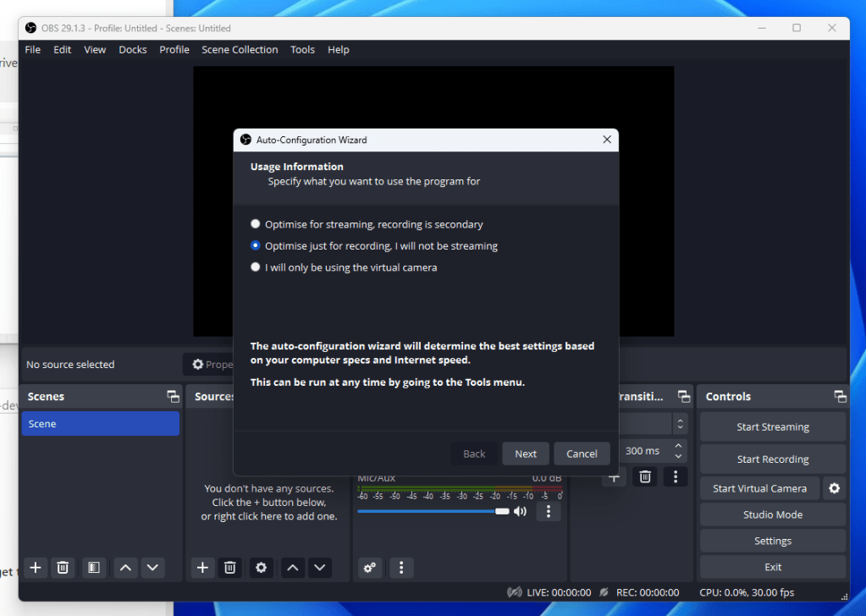Undock the Scenes panel icon

click(173, 396)
